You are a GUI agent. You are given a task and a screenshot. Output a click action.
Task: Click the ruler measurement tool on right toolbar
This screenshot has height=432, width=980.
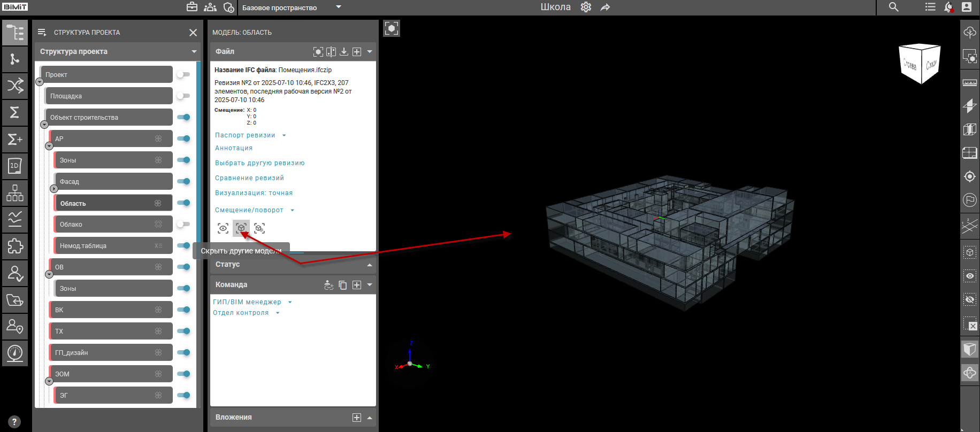tap(970, 82)
